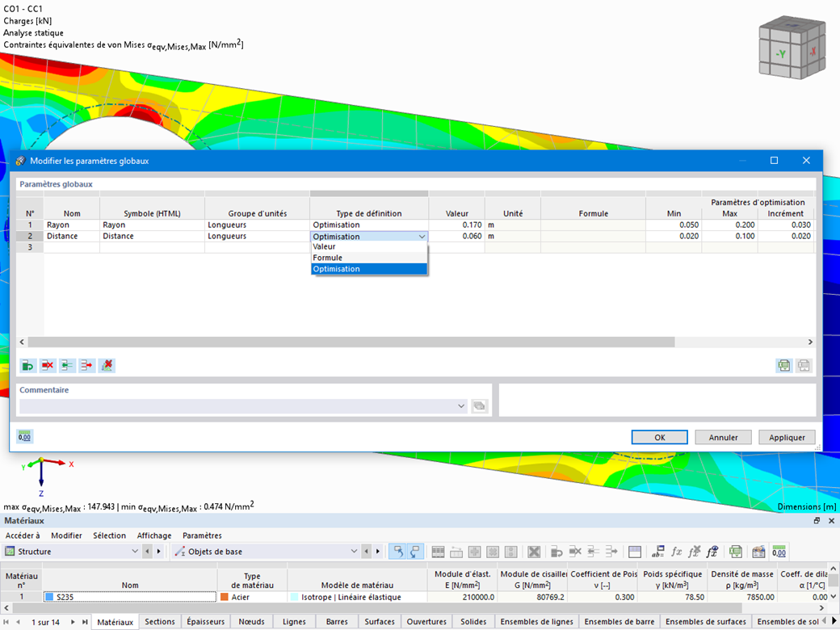Screen dimensions: 840x630
Task: Click the OK button
Action: coord(659,437)
